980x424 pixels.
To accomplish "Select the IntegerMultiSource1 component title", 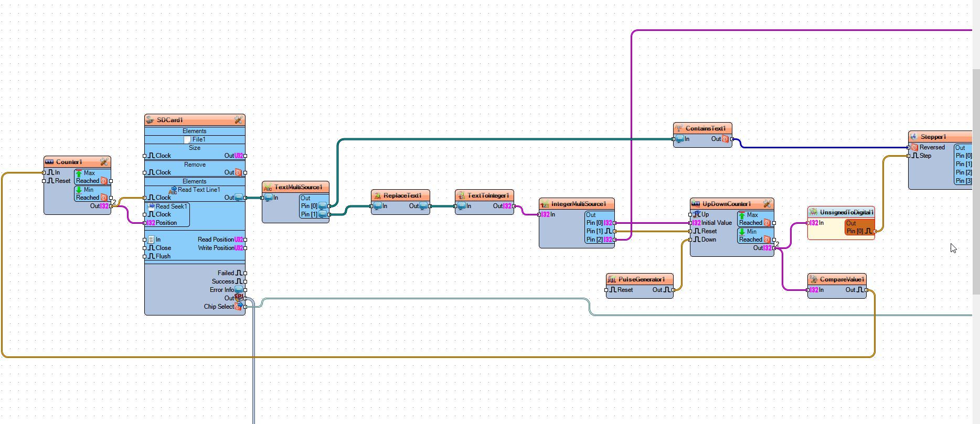I will tap(579, 204).
